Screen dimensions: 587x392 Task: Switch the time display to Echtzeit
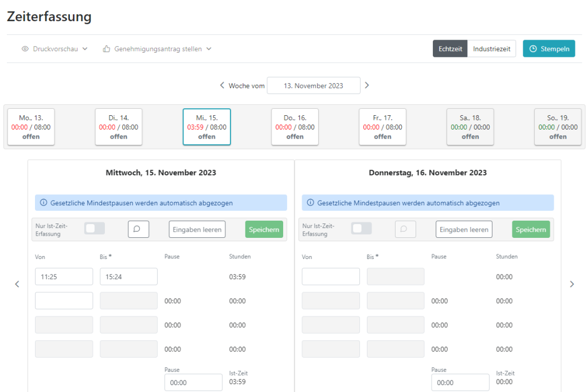tap(450, 49)
